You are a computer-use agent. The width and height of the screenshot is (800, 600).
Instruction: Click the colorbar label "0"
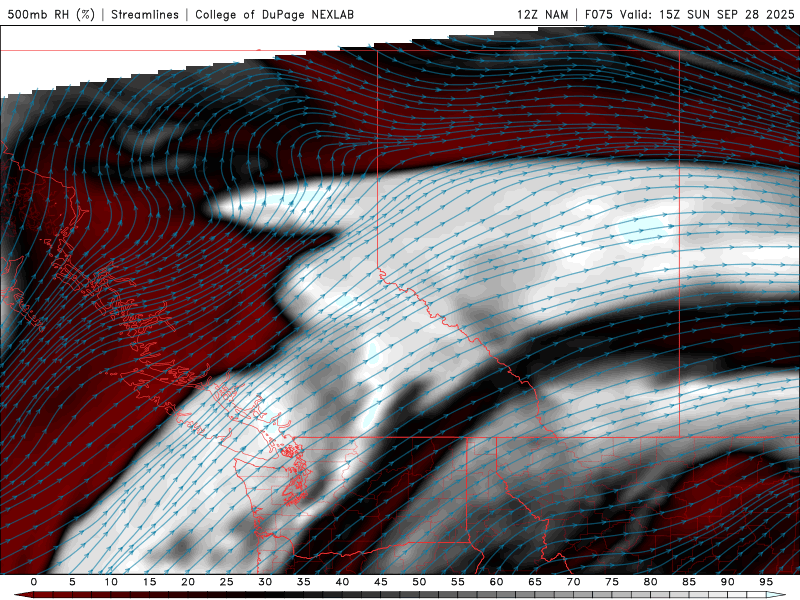[34, 582]
